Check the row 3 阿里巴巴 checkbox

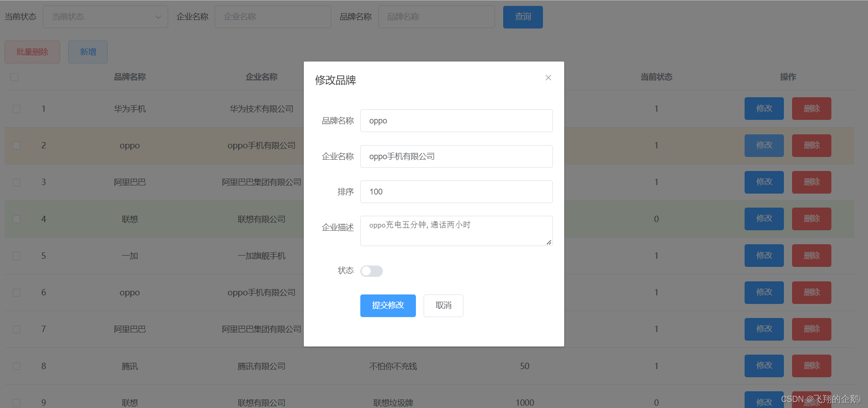[x=17, y=182]
